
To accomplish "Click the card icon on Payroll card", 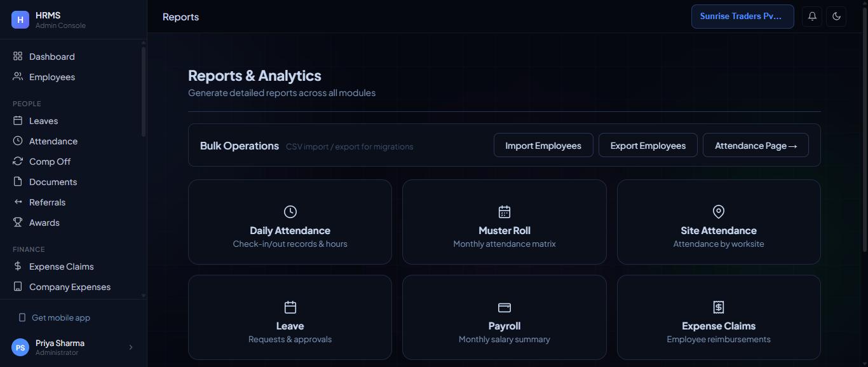I will coord(505,307).
